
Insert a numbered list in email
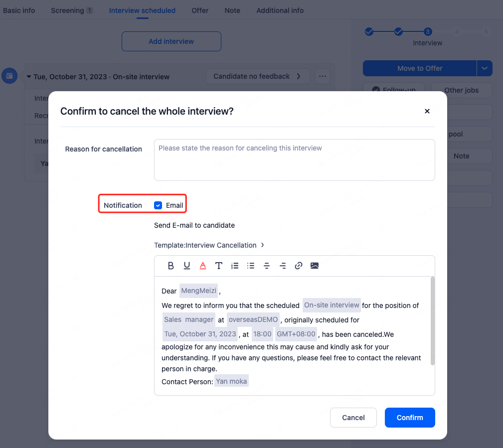(x=235, y=266)
